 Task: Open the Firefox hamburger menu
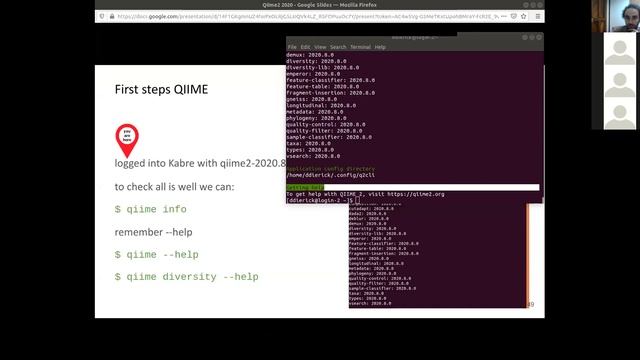pyautogui.click(x=538, y=16)
